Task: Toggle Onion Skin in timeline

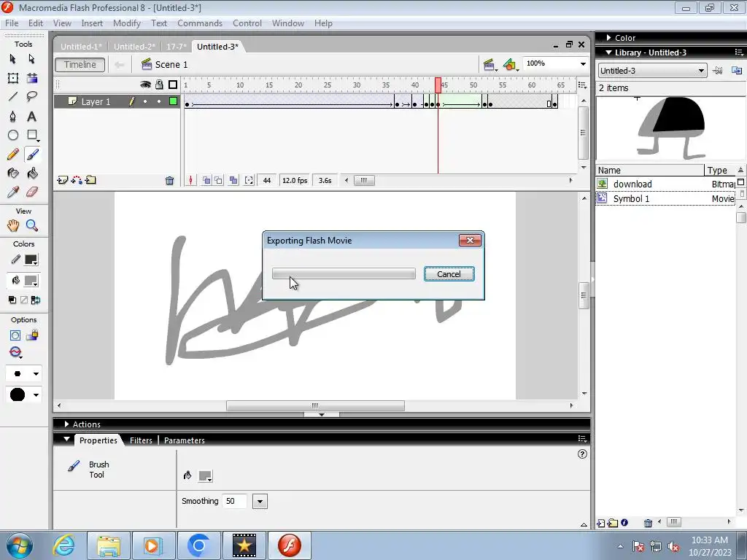Action: coord(206,181)
